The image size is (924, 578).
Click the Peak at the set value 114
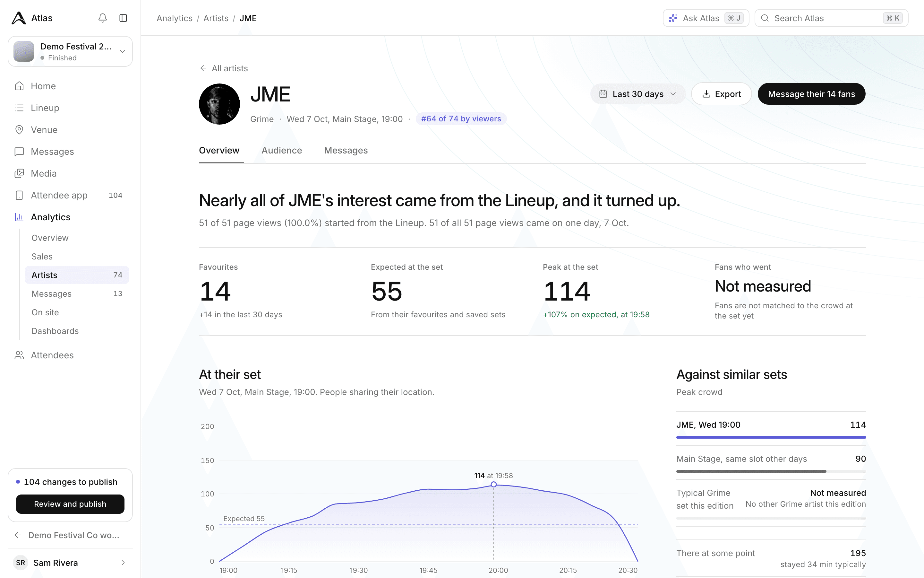point(567,291)
